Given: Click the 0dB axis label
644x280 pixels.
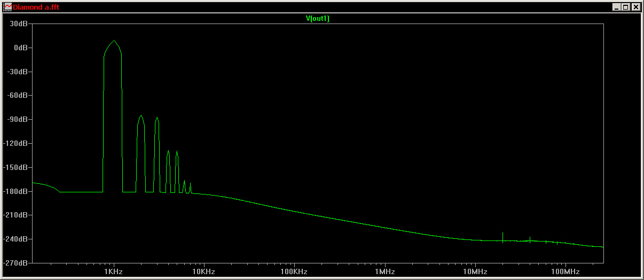Looking at the screenshot, I should point(21,48).
